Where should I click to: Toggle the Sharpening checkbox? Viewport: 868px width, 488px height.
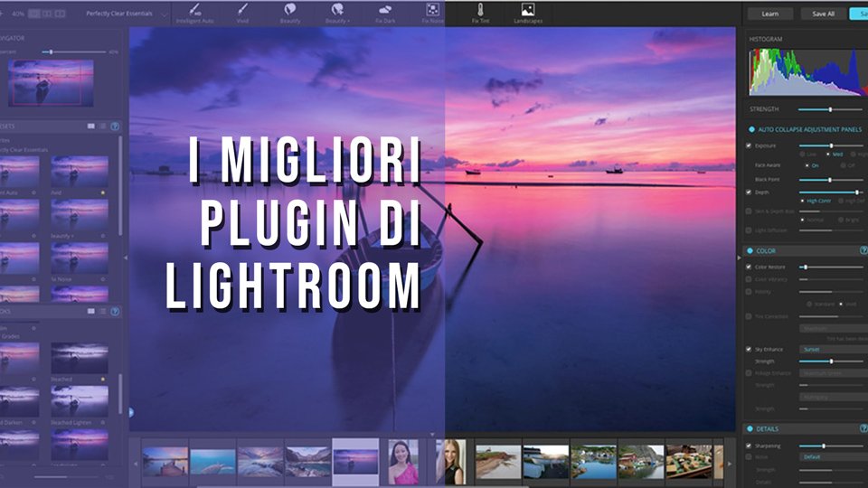tap(749, 446)
